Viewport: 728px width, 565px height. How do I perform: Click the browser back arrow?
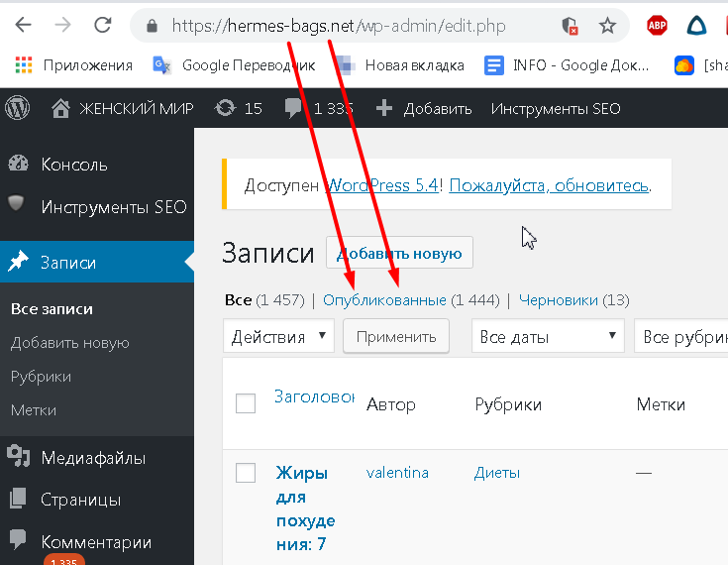(23, 25)
